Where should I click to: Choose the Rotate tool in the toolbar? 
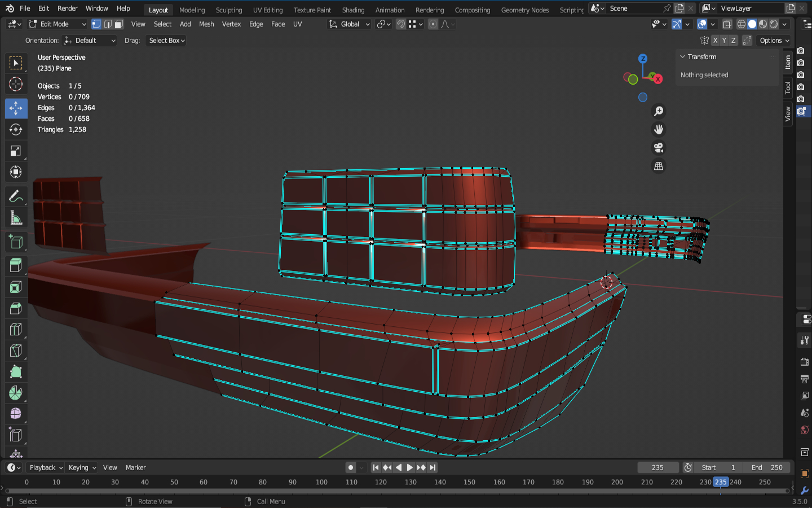[16, 129]
